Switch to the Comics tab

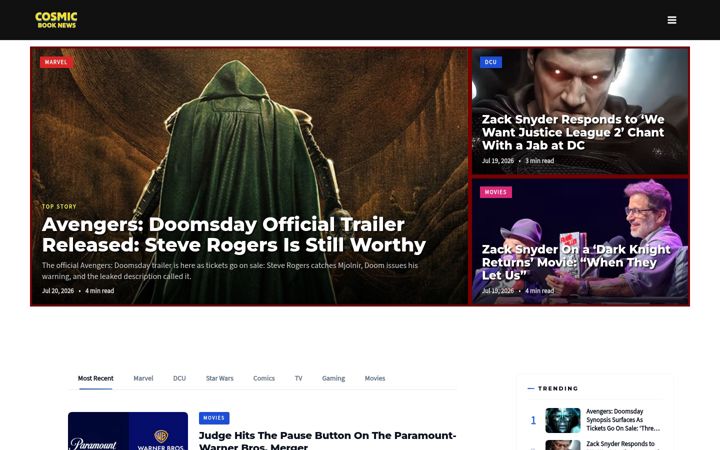(264, 378)
